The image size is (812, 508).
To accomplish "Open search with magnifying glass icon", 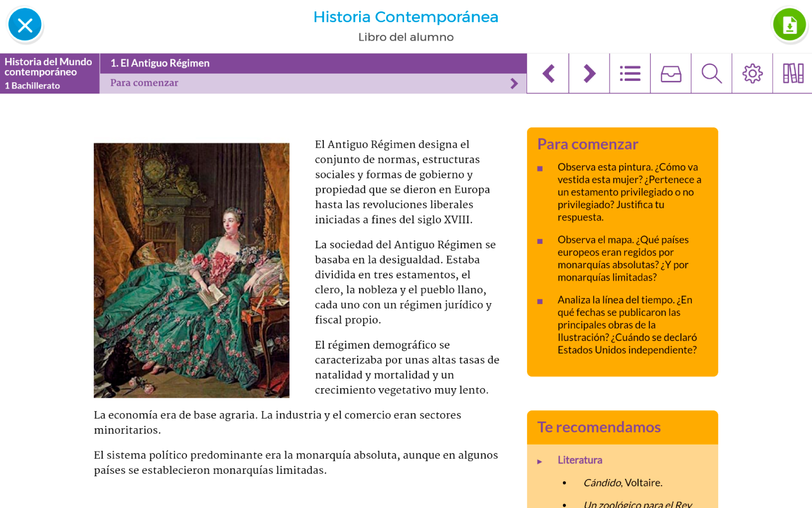I will (711, 74).
